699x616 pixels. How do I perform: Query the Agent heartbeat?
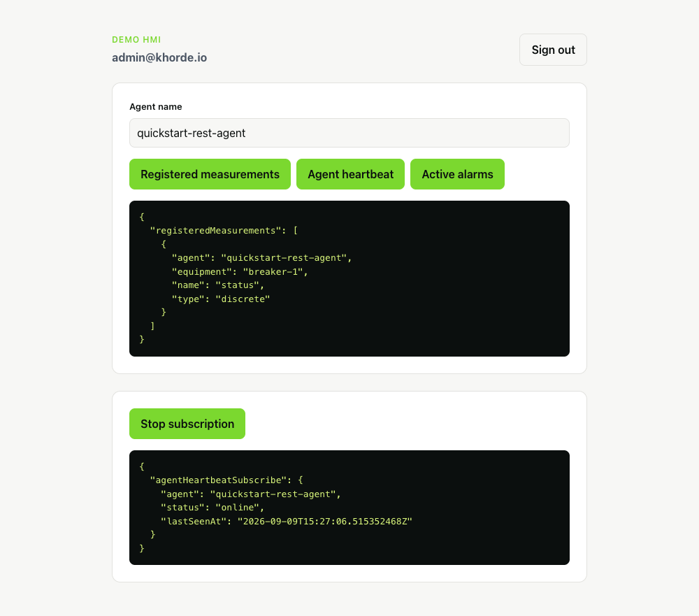[350, 174]
